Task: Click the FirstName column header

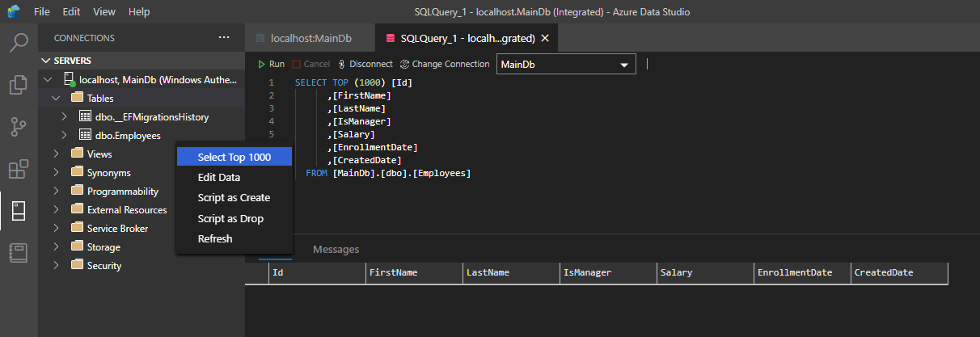Action: [414, 273]
